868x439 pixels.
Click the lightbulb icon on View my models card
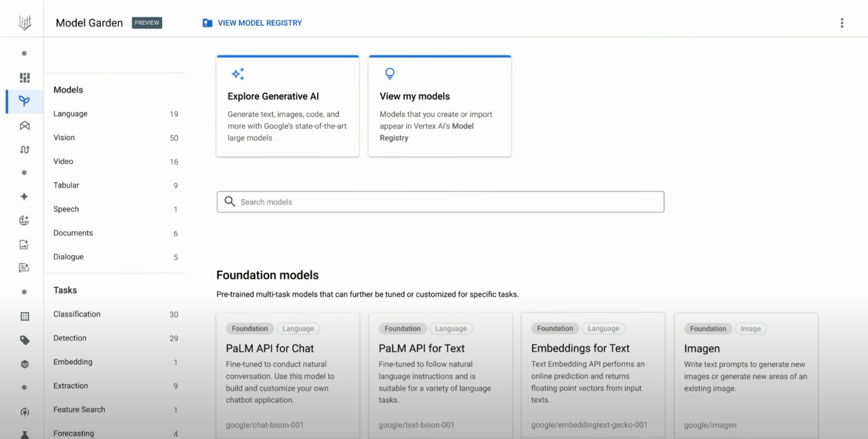(x=390, y=74)
